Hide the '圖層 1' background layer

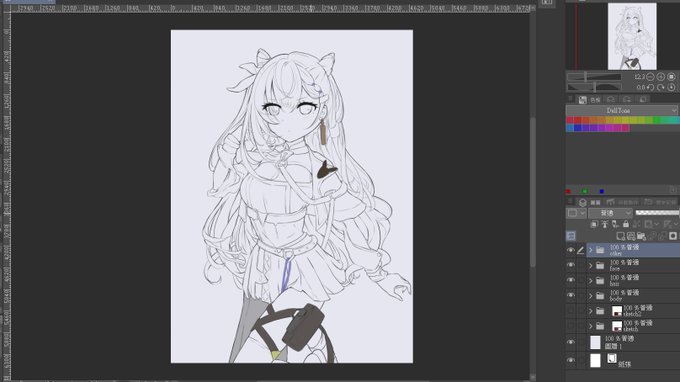point(571,342)
